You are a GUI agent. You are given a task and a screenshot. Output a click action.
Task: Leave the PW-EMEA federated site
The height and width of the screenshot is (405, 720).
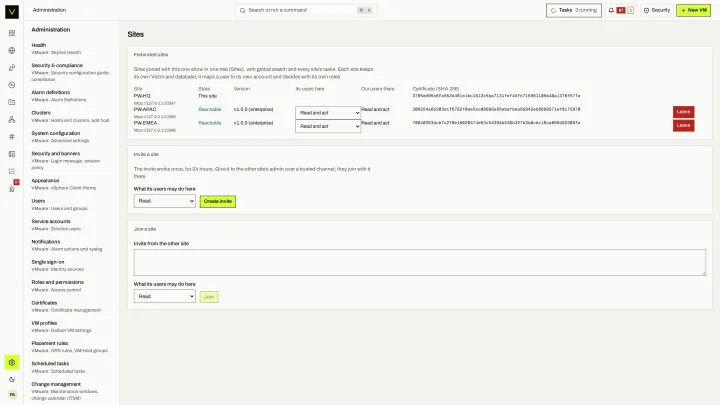683,125
